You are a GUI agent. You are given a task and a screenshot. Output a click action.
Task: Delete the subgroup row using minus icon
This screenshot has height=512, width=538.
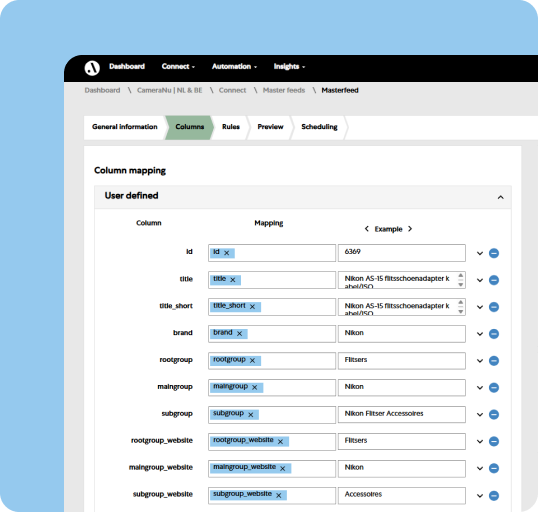click(494, 415)
